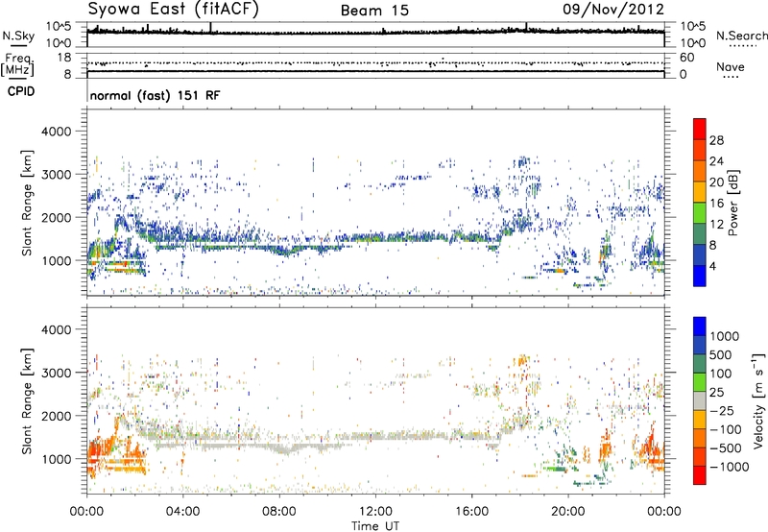Click the gray segment of velocity colorbar
The width and height of the screenshot is (768, 532).
700,400
